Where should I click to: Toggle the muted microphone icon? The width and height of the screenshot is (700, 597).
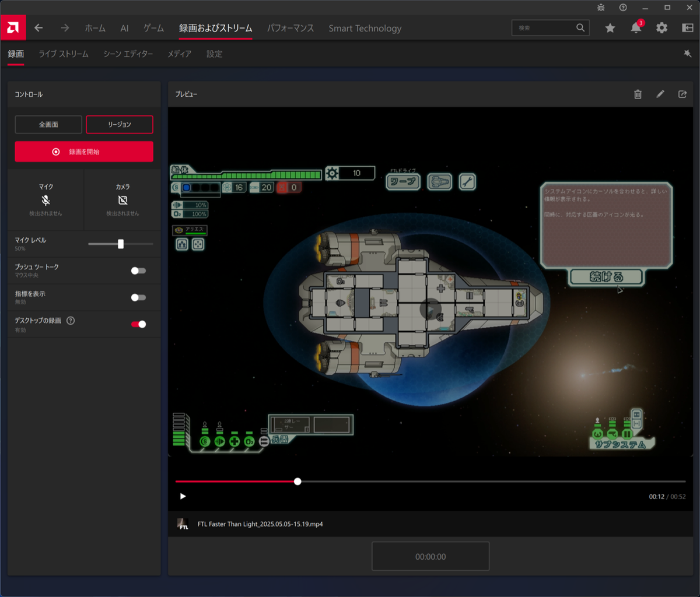[x=46, y=200]
